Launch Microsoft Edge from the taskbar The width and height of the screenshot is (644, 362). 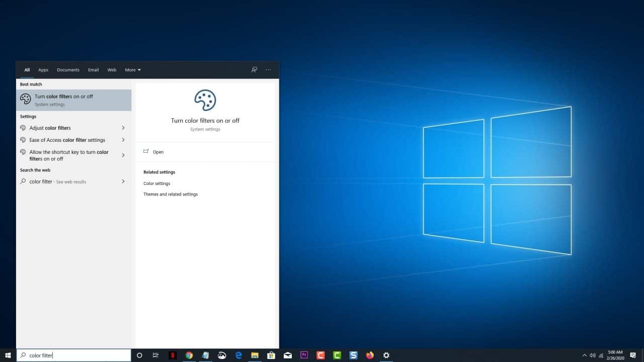pos(238,355)
